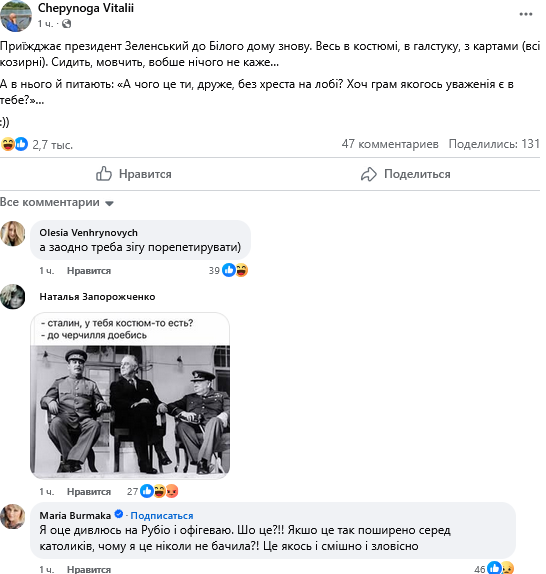
Task: Open the post's reaction emoji summary
Action: (15, 144)
